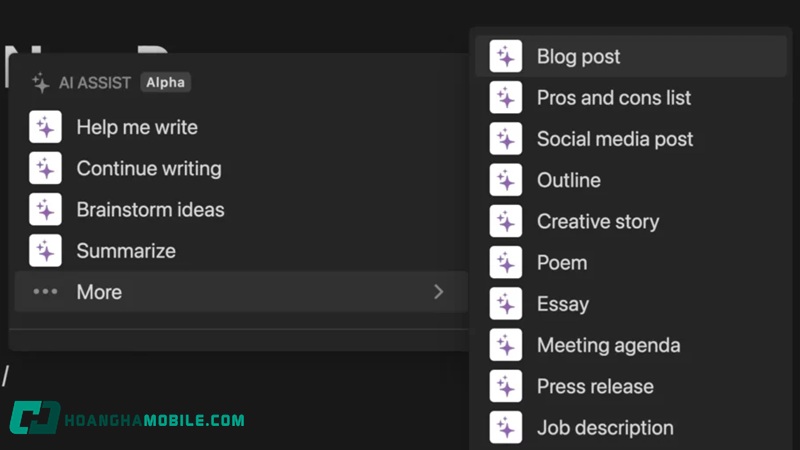This screenshot has width=800, height=450.
Task: Click the sparkle icon beside Blog post
Action: [506, 57]
